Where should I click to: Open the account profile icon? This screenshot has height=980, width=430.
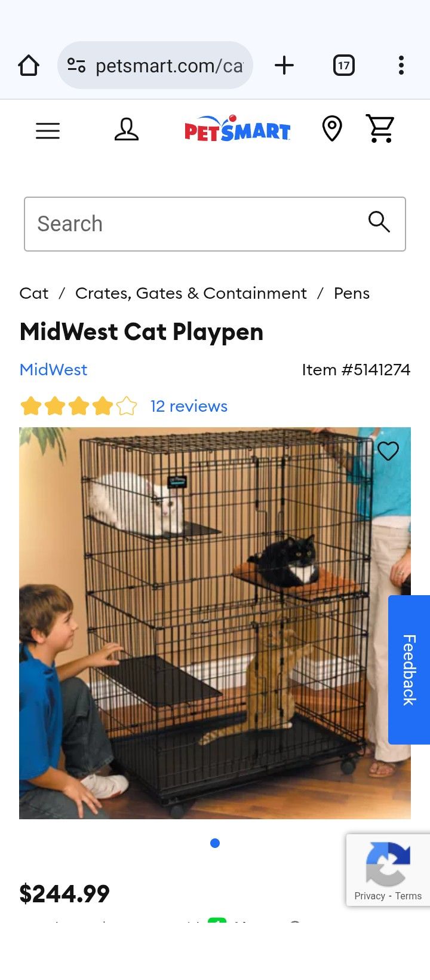tap(127, 129)
